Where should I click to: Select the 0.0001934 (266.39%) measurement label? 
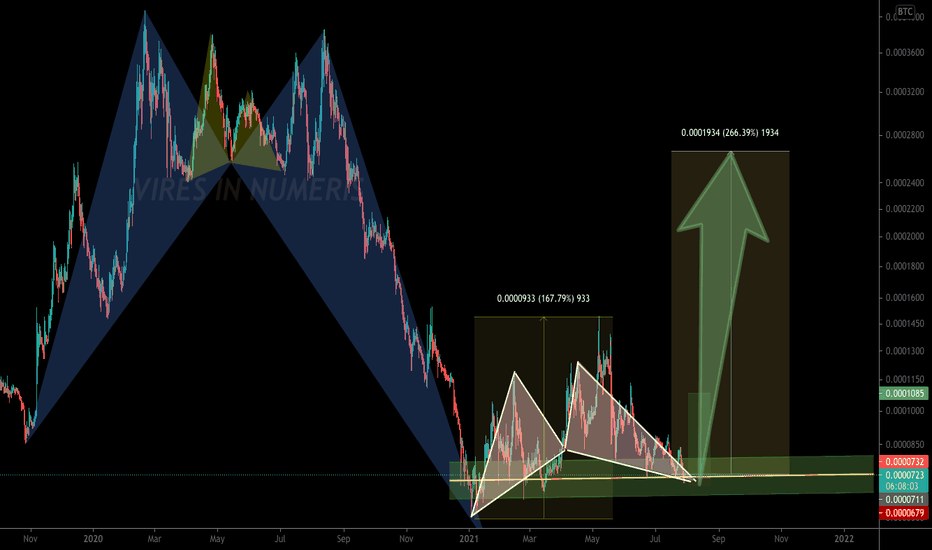tap(730, 133)
